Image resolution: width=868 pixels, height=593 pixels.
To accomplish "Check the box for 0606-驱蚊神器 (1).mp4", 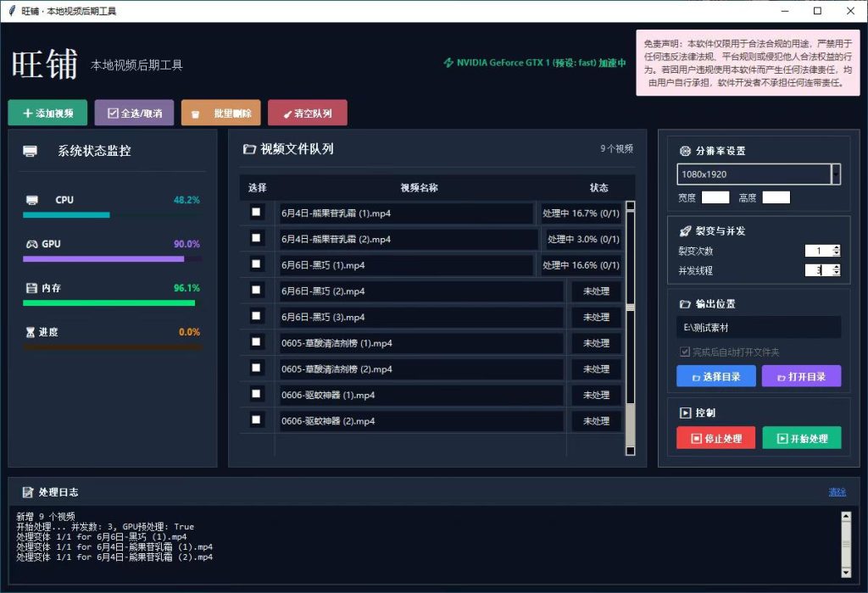I will (x=256, y=394).
